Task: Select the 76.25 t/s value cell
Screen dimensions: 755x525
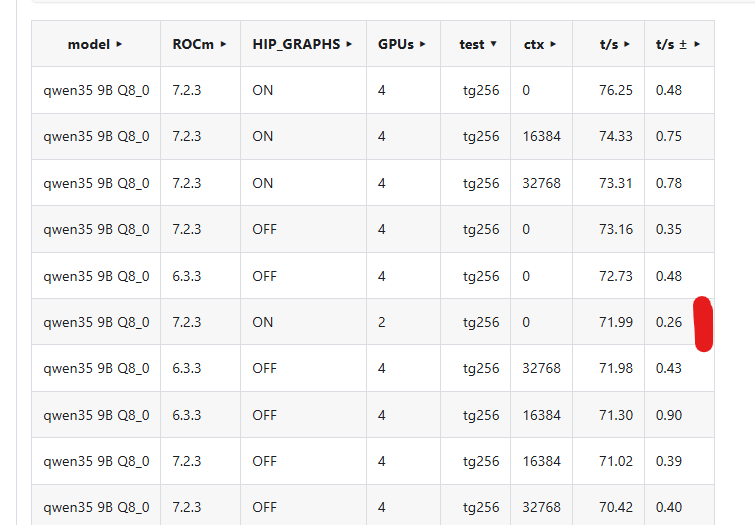Action: (608, 91)
